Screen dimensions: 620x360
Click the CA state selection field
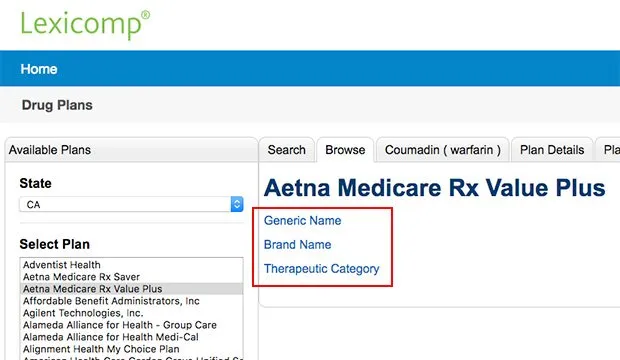click(131, 204)
